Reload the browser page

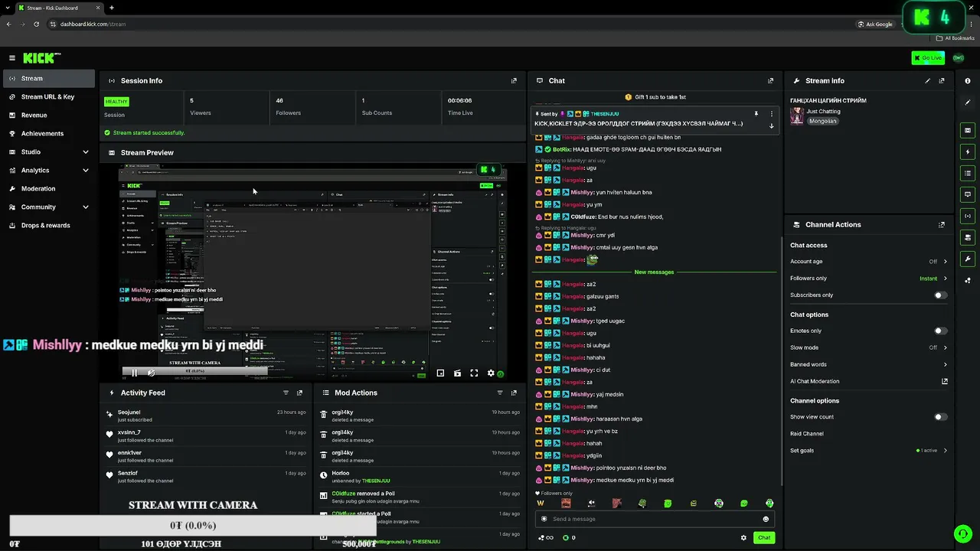[x=36, y=24]
